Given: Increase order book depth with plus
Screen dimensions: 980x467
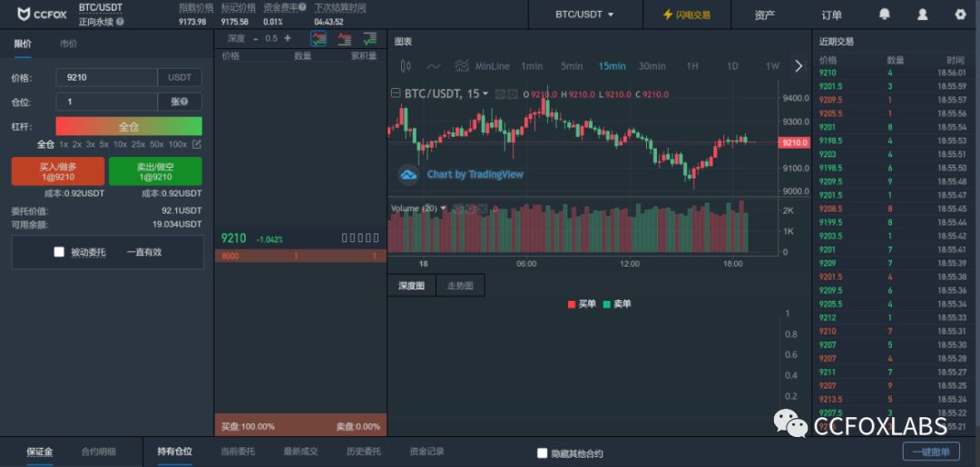Looking at the screenshot, I should (x=288, y=38).
